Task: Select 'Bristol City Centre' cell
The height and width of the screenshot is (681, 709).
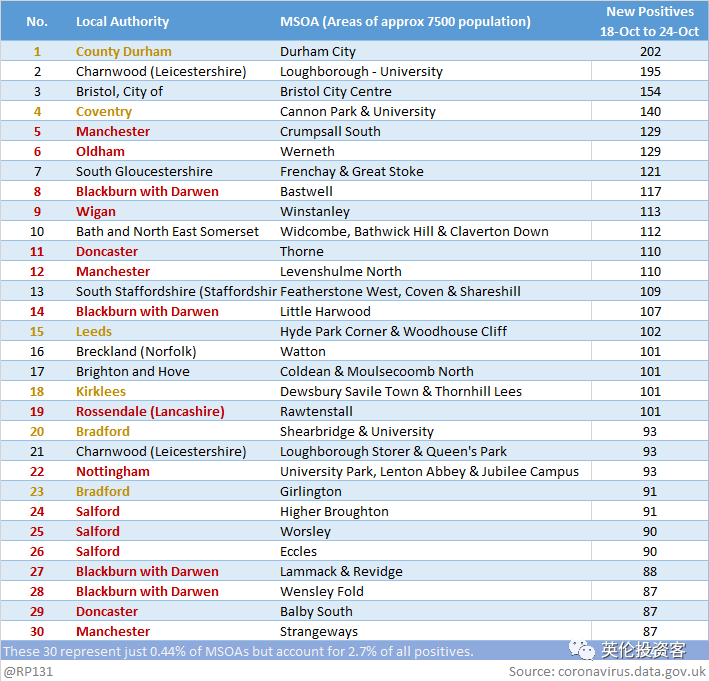Action: (336, 91)
